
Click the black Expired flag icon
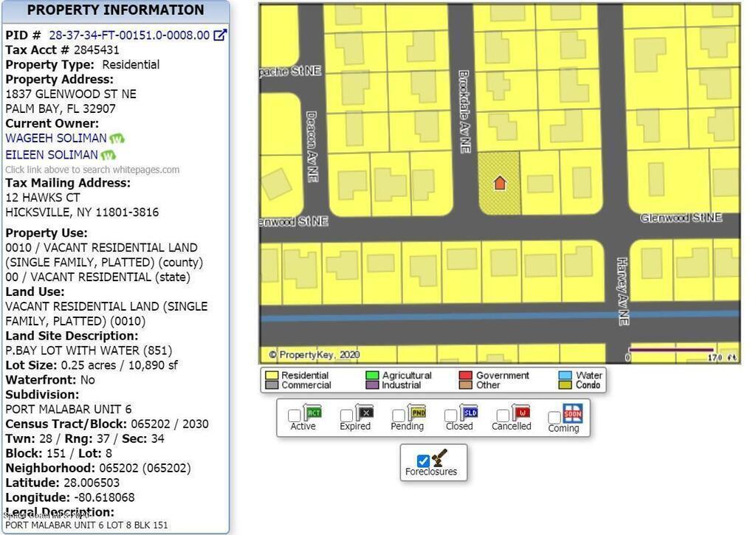[x=364, y=412]
